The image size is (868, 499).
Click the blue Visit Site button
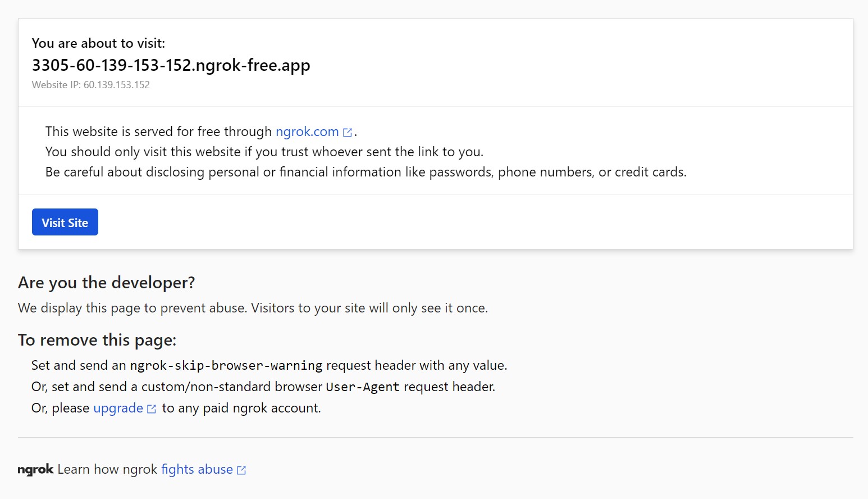tap(65, 222)
